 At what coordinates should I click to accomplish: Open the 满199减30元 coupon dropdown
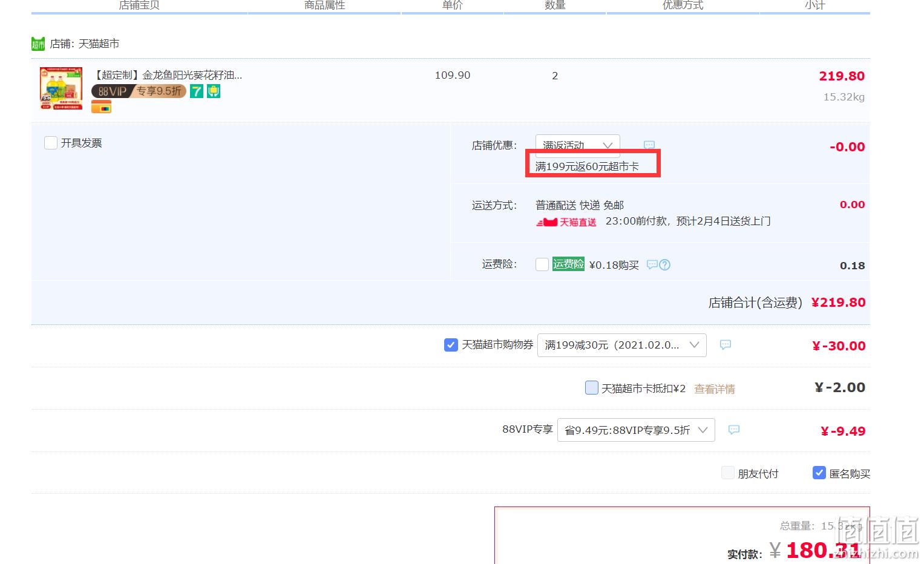(x=622, y=345)
